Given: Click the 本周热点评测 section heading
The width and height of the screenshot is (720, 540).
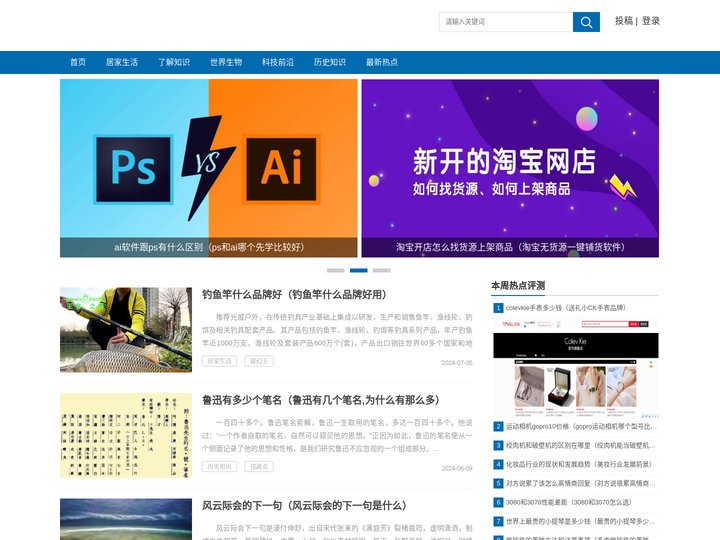Looking at the screenshot, I should coord(518,286).
